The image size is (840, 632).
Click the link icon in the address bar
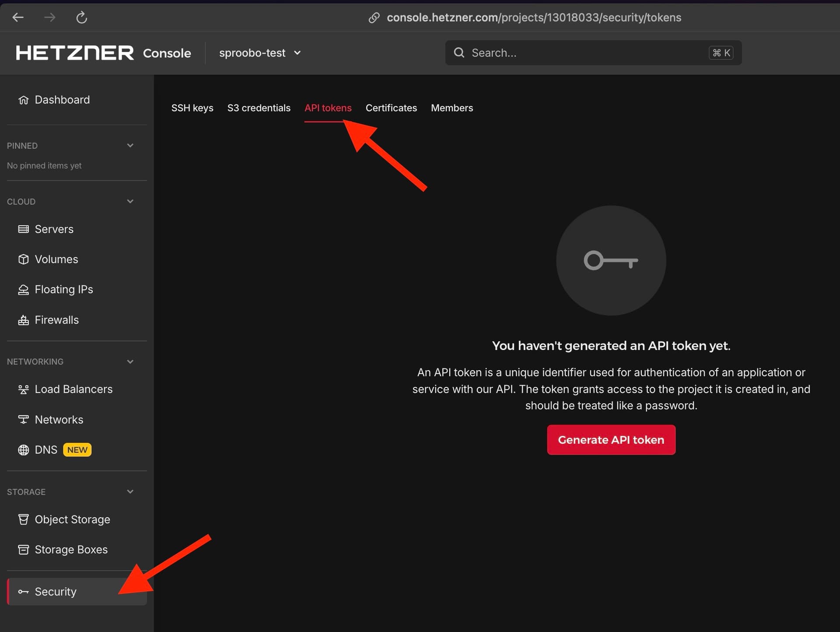(374, 18)
